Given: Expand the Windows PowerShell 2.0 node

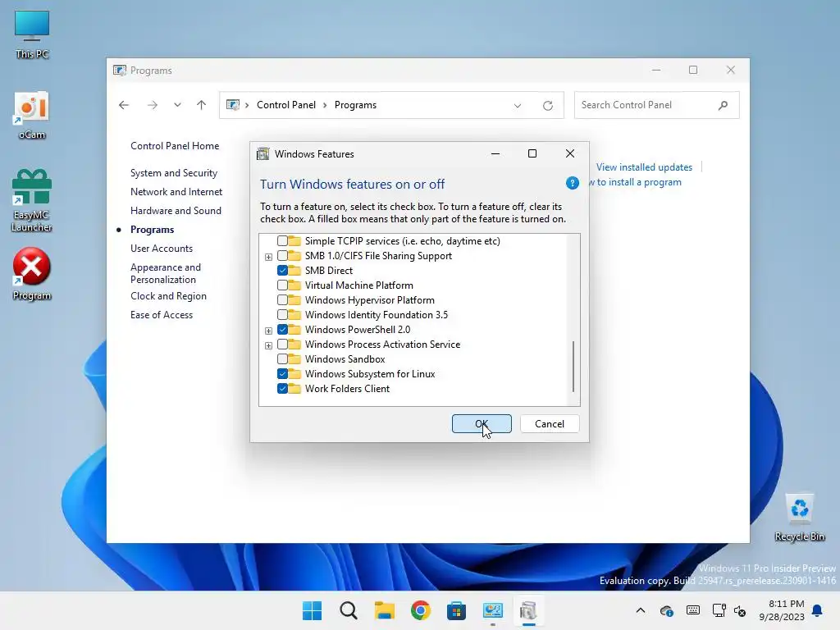Looking at the screenshot, I should (268, 331).
